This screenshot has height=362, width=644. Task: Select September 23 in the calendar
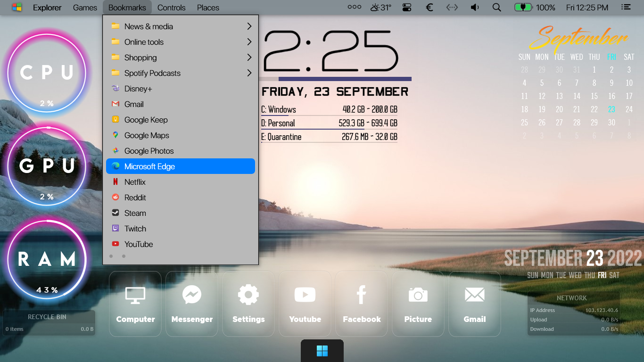tap(611, 109)
